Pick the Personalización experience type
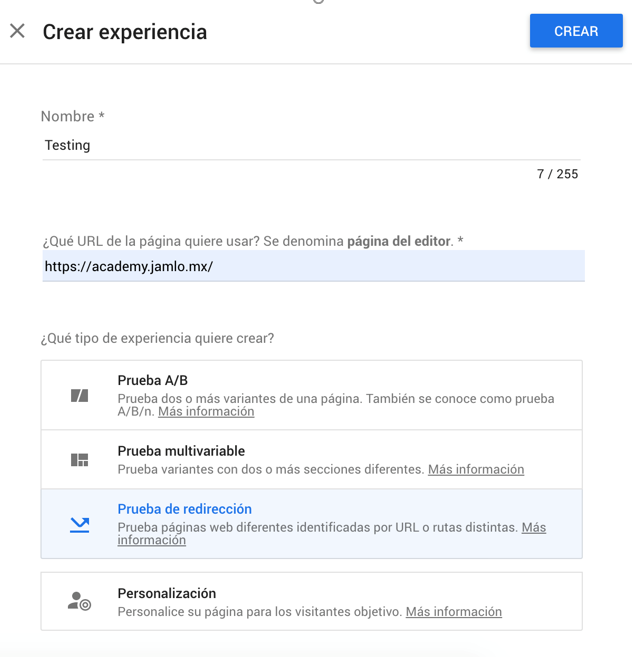 point(166,593)
